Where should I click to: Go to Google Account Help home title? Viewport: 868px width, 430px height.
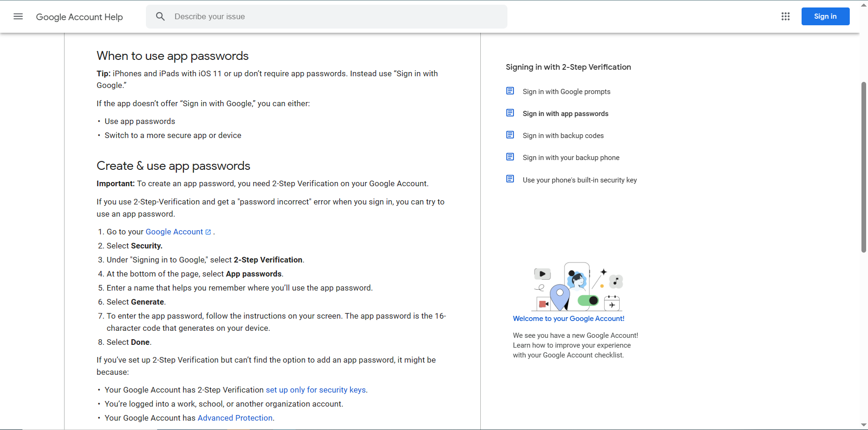pos(80,17)
